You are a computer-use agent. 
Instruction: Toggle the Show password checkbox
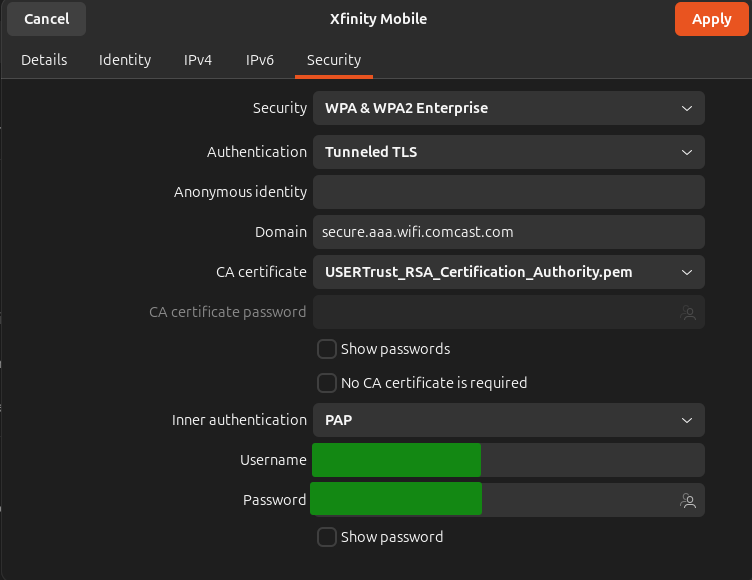coord(327,537)
